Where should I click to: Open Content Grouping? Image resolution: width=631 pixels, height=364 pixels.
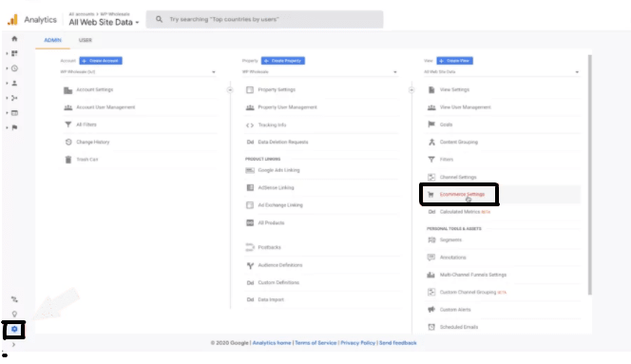458,143
